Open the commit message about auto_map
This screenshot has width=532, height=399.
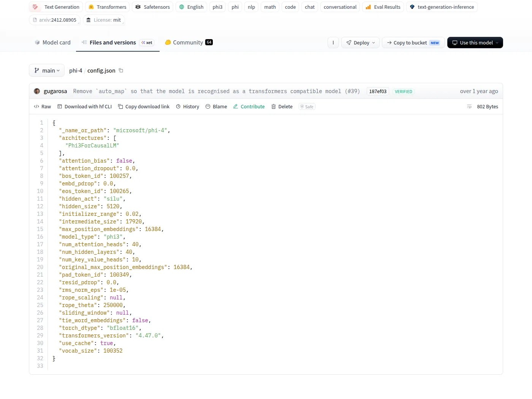pos(216,91)
